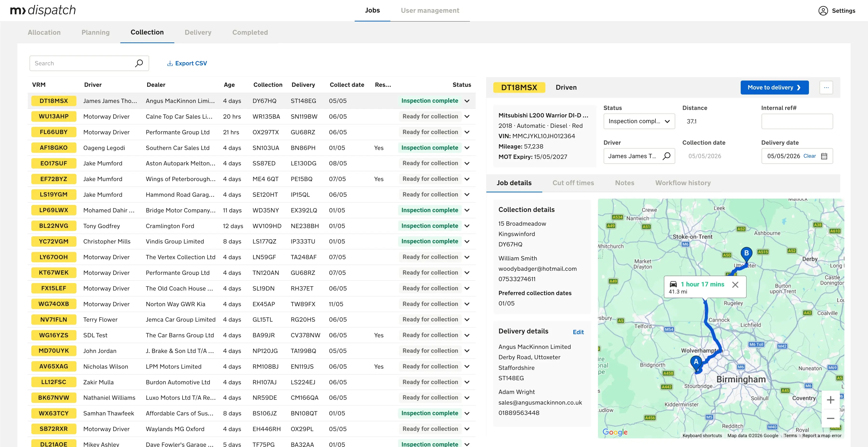View the Workflow history tab
This screenshot has height=447, width=868.
pos(683,183)
